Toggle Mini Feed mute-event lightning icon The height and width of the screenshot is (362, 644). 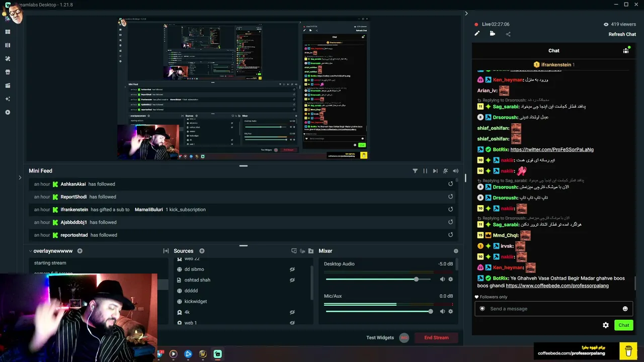445,171
